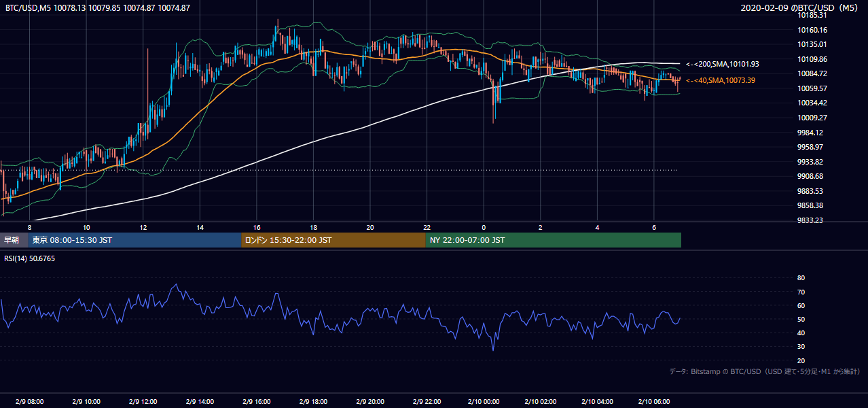Click the '2/9 12:00' bottom date label
This screenshot has height=408, width=868.
(143, 401)
